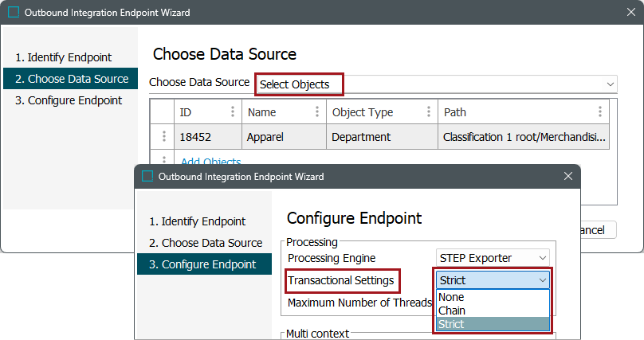This screenshot has height=340, width=644.
Task: Open Path column options menu
Action: pos(600,112)
